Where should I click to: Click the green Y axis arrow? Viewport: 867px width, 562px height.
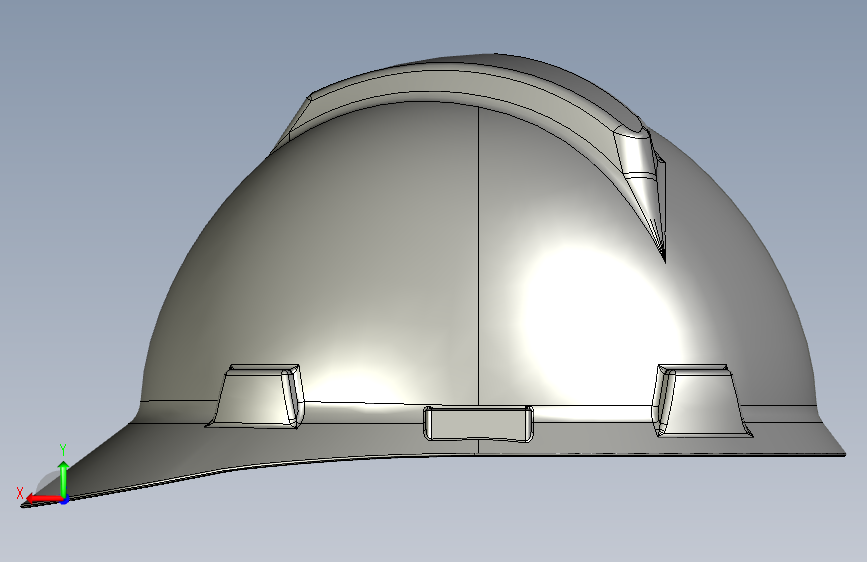64,480
